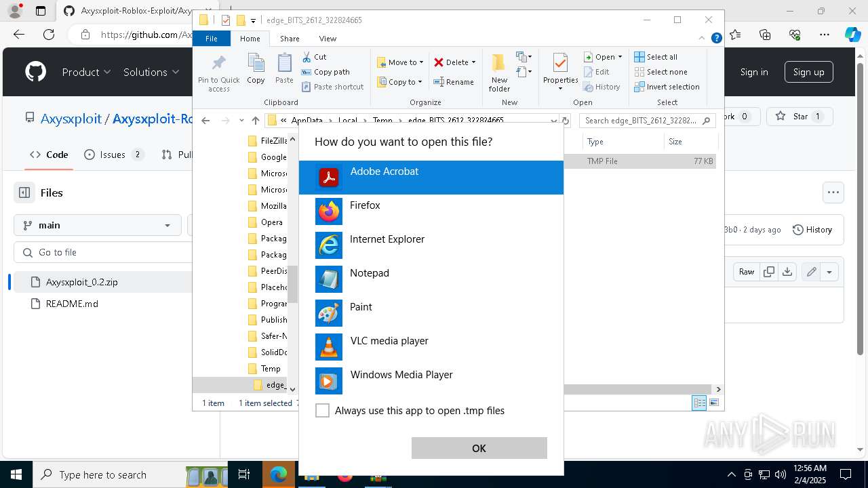Open README.md in file list
The height and width of the screenshot is (488, 868).
coord(72,304)
